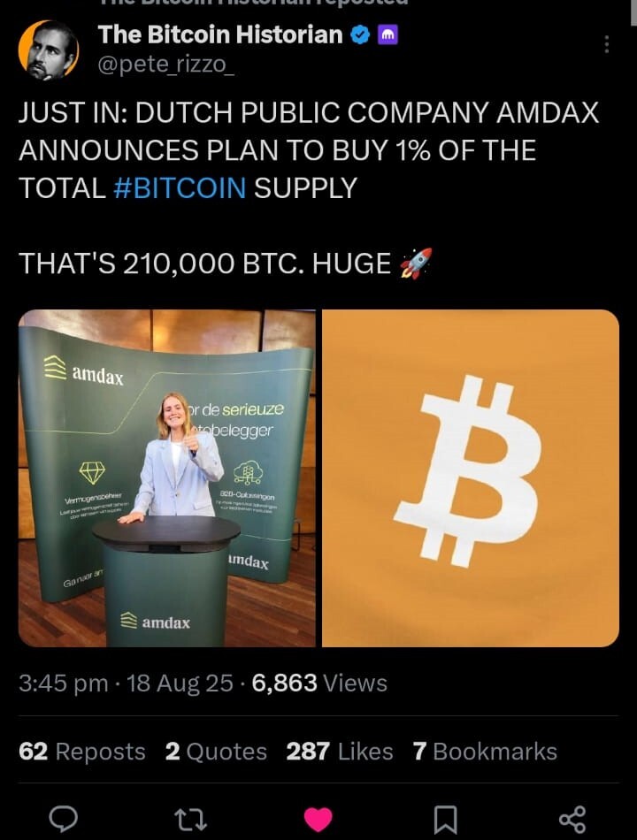Image resolution: width=637 pixels, height=840 pixels.
Task: Unlike the post via pink heart
Action: pyautogui.click(x=318, y=820)
